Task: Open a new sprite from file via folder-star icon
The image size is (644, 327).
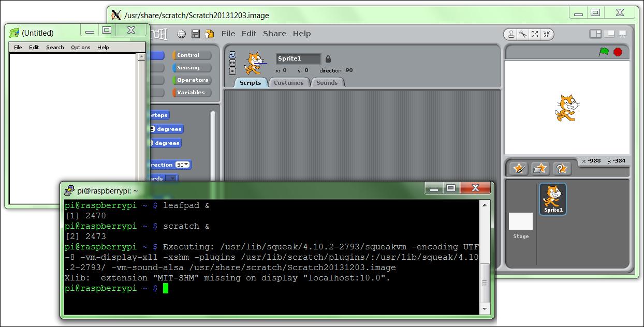Action: pyautogui.click(x=540, y=168)
